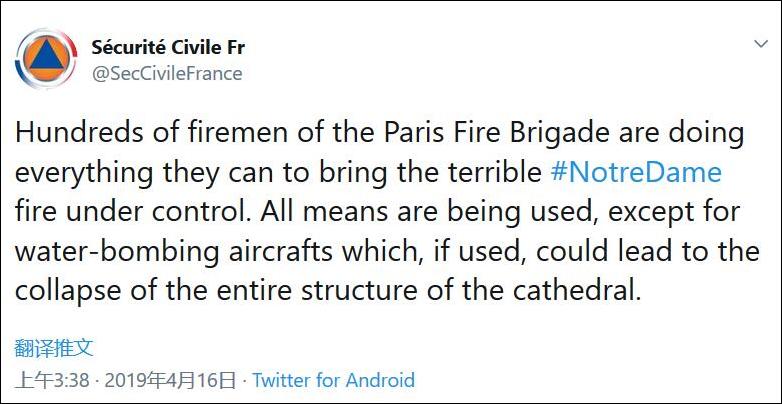Click the blue triangle in the avatar logo
This screenshot has width=782, height=404.
pyautogui.click(x=46, y=62)
